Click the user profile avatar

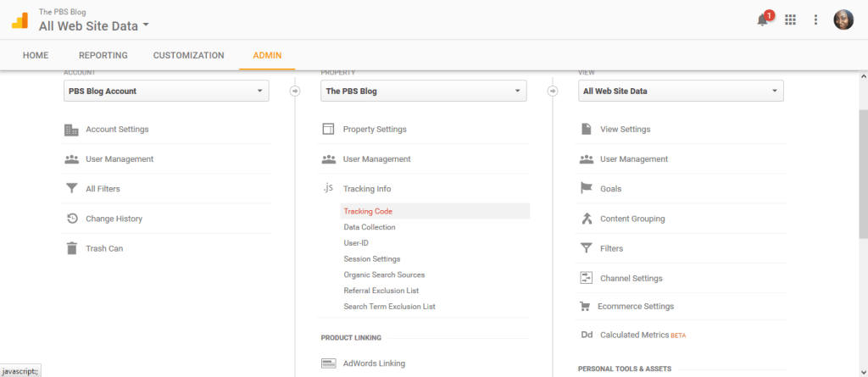843,20
